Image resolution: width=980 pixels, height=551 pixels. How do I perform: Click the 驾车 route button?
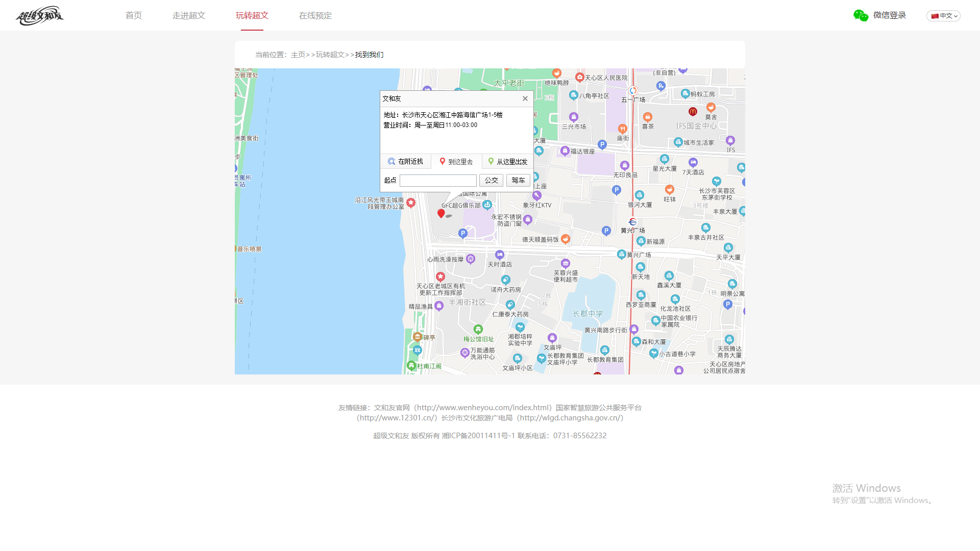pos(518,180)
